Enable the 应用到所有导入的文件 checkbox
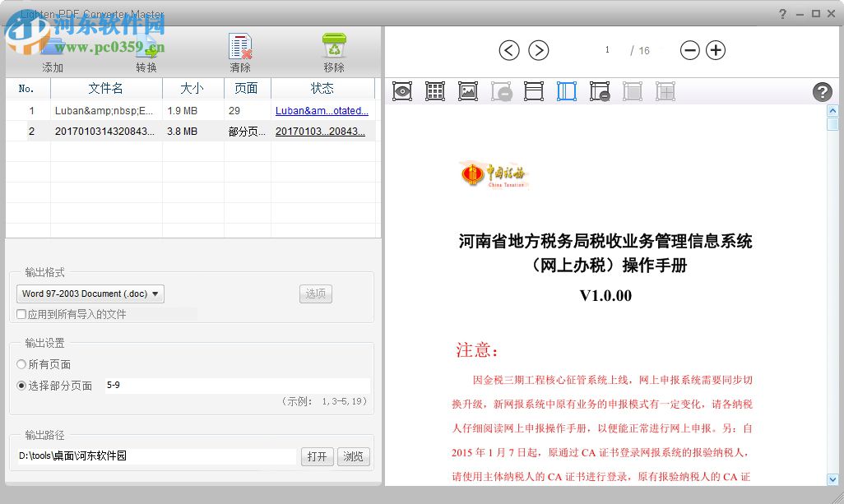 click(21, 314)
